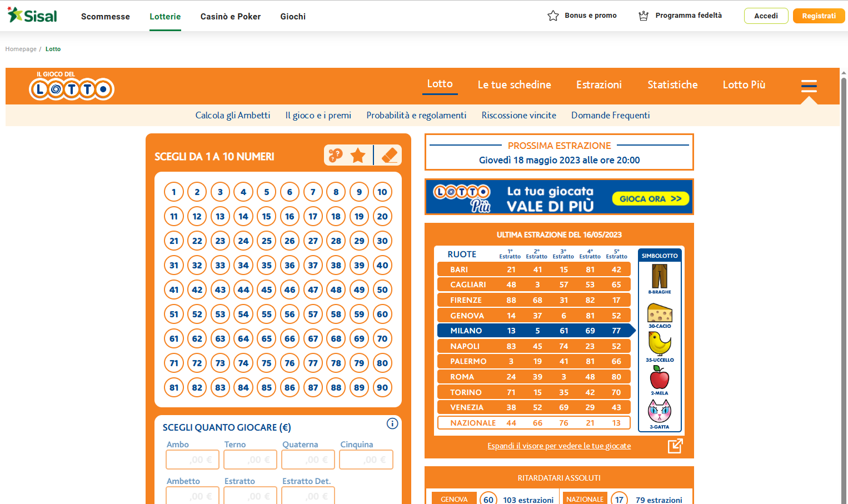848x504 pixels.
Task: Switch to the Statistiche tab
Action: (672, 84)
